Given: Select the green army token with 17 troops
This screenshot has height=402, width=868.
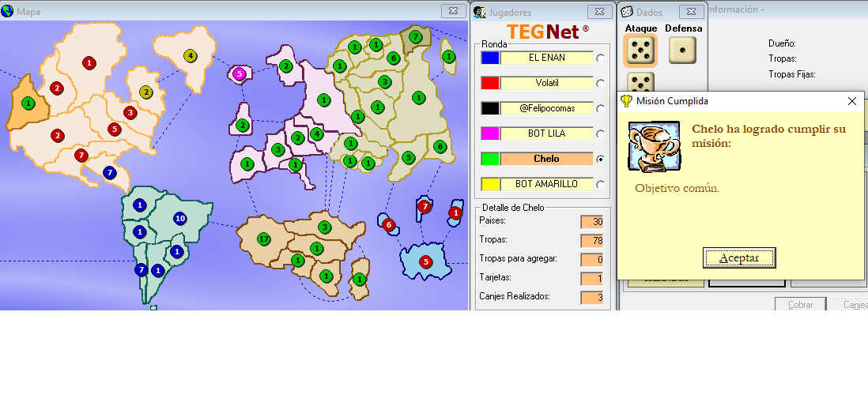Looking at the screenshot, I should click(x=263, y=239).
